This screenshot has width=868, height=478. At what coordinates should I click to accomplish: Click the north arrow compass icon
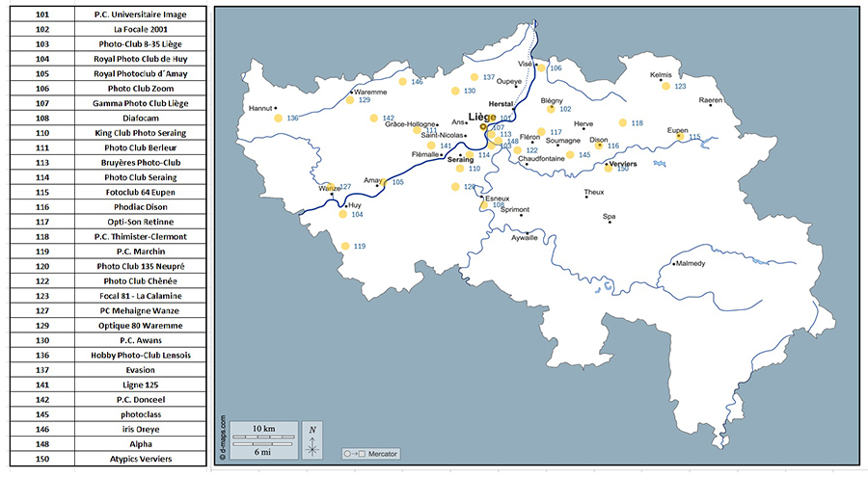click(x=312, y=439)
